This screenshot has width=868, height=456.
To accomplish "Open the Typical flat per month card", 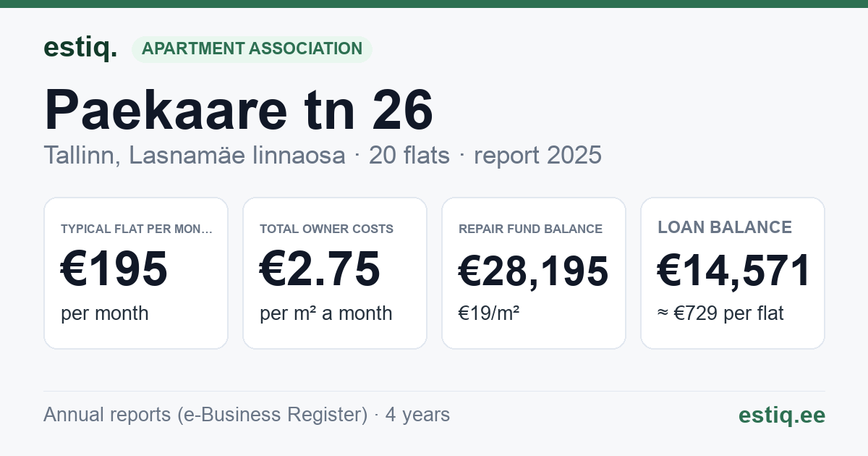I will click(136, 273).
